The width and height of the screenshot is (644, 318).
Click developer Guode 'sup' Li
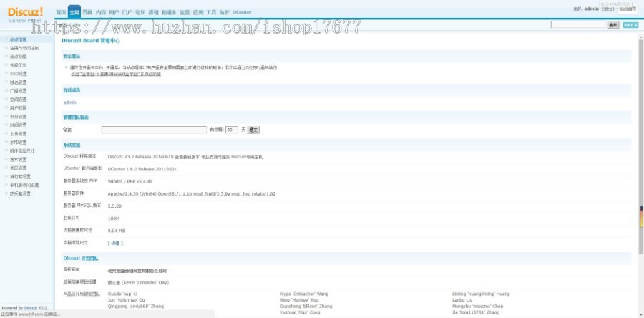[122, 294]
